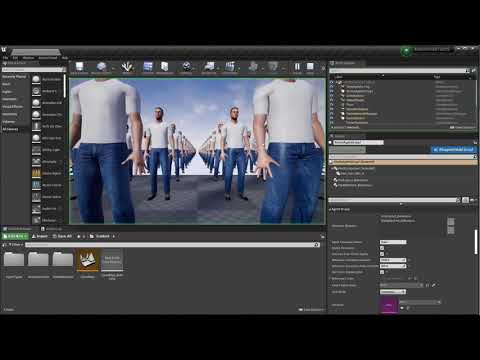Open the Edit menu
Screen dimensions: 480x360
pyautogui.click(x=15, y=58)
